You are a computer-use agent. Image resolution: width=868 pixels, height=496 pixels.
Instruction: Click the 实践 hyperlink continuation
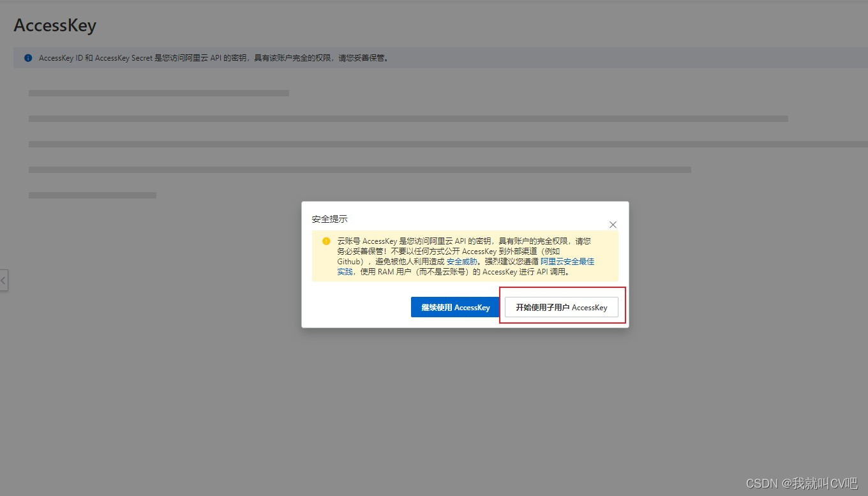[344, 271]
